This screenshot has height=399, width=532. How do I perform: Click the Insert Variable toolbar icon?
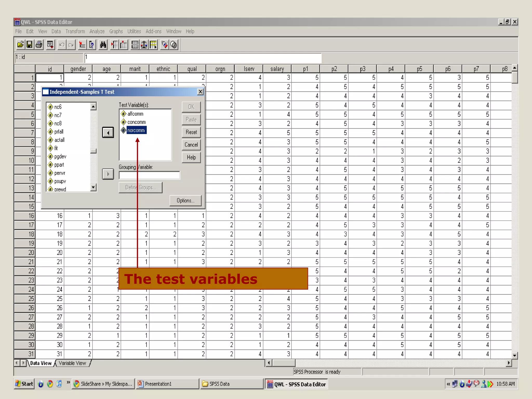[x=124, y=45]
